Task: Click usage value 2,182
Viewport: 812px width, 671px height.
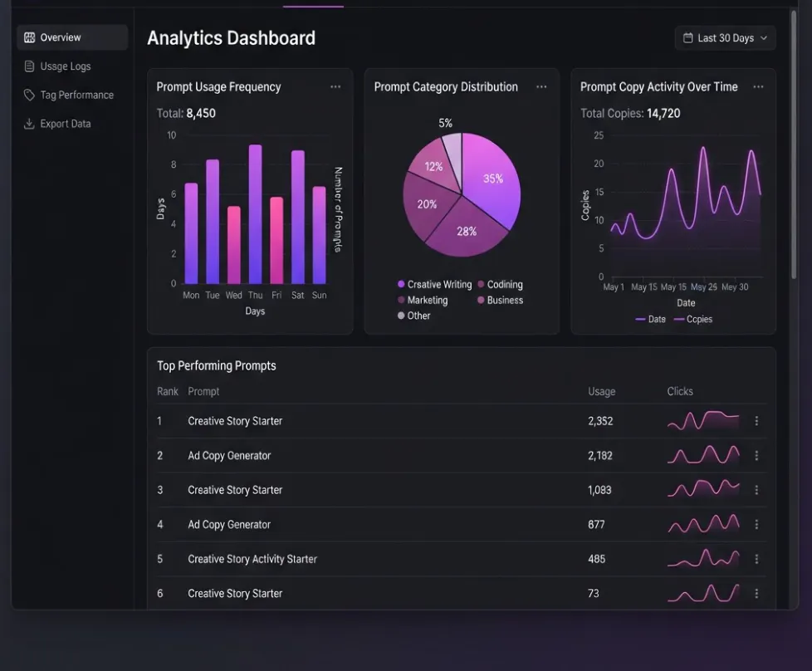Action: tap(600, 455)
